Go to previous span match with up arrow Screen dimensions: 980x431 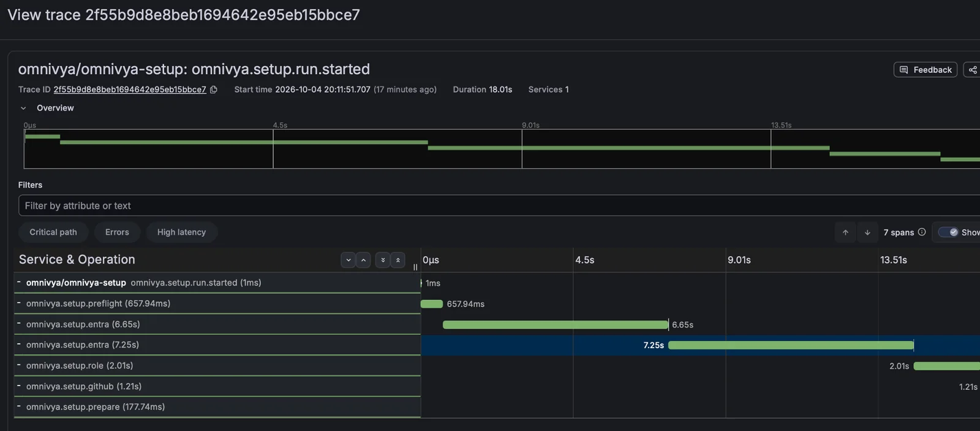pyautogui.click(x=845, y=232)
